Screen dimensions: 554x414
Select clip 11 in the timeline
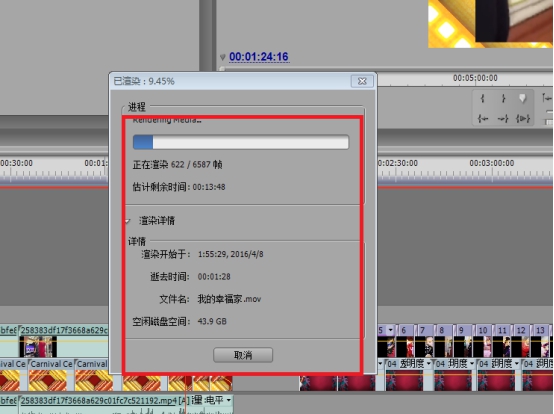[503, 341]
